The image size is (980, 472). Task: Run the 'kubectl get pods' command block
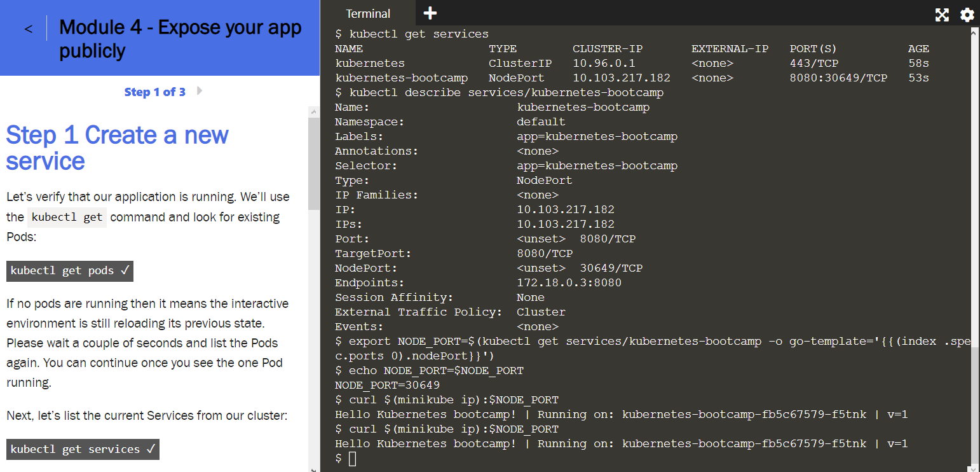70,270
